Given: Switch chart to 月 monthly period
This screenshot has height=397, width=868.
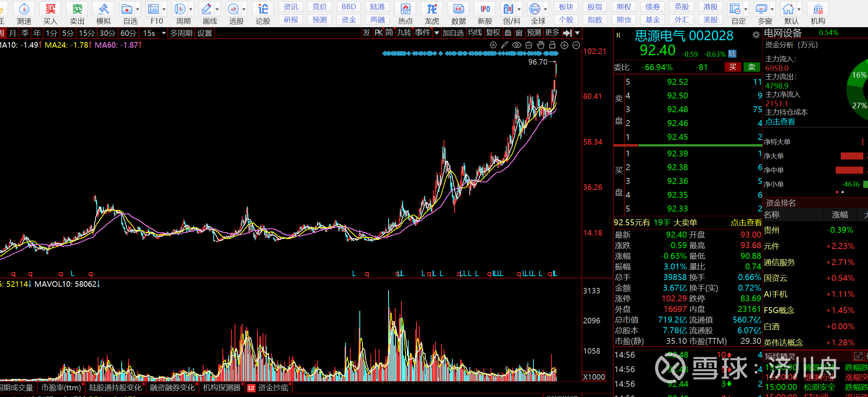Looking at the screenshot, I should click(x=13, y=33).
